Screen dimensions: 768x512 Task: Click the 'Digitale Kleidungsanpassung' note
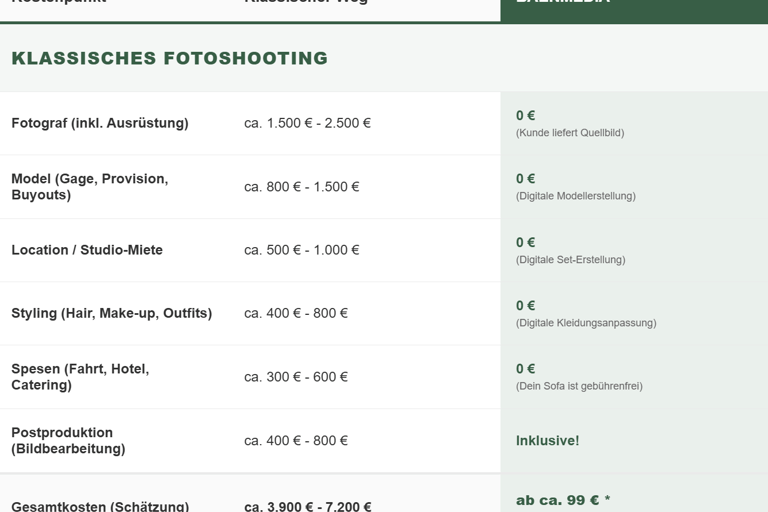pos(586,323)
